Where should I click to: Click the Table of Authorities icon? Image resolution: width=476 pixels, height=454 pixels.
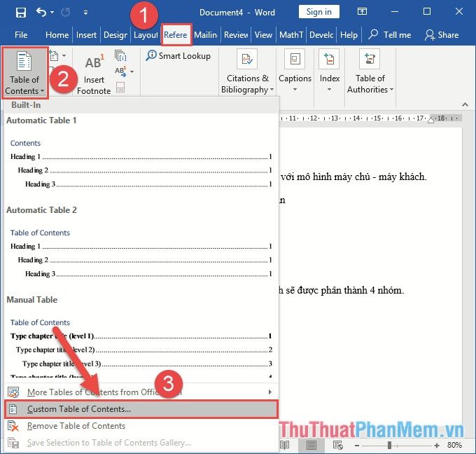click(370, 60)
